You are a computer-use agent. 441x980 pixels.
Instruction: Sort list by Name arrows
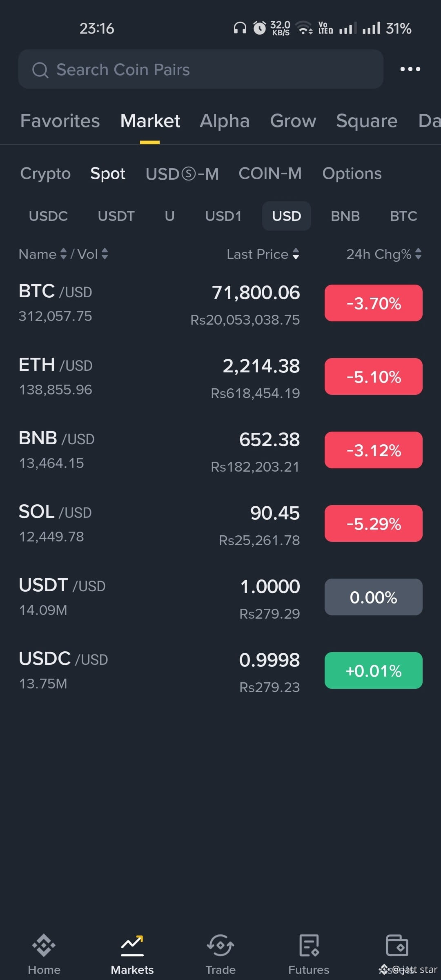point(63,254)
